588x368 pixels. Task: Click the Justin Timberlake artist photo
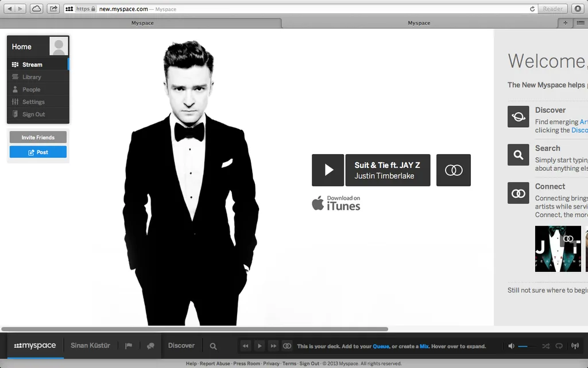coord(191,183)
